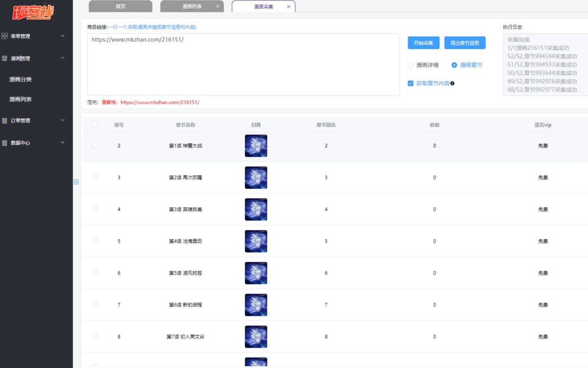This screenshot has width=588, height=368.
Task: Click price 0 in 第5话 凌风找茬 row
Action: click(435, 273)
